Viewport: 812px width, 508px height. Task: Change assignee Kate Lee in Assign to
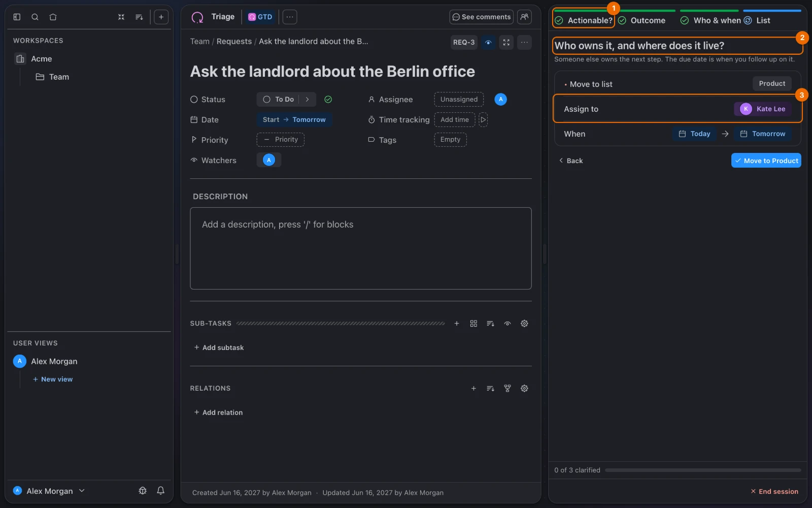coord(762,109)
